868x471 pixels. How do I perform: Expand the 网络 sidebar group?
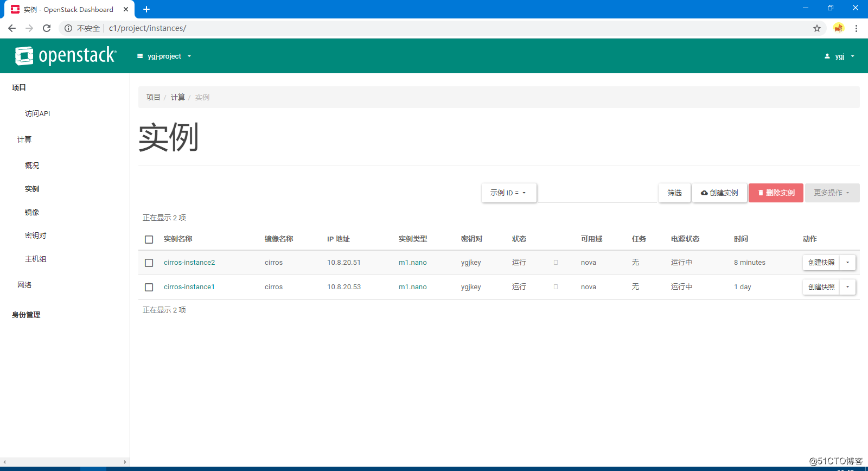[24, 285]
